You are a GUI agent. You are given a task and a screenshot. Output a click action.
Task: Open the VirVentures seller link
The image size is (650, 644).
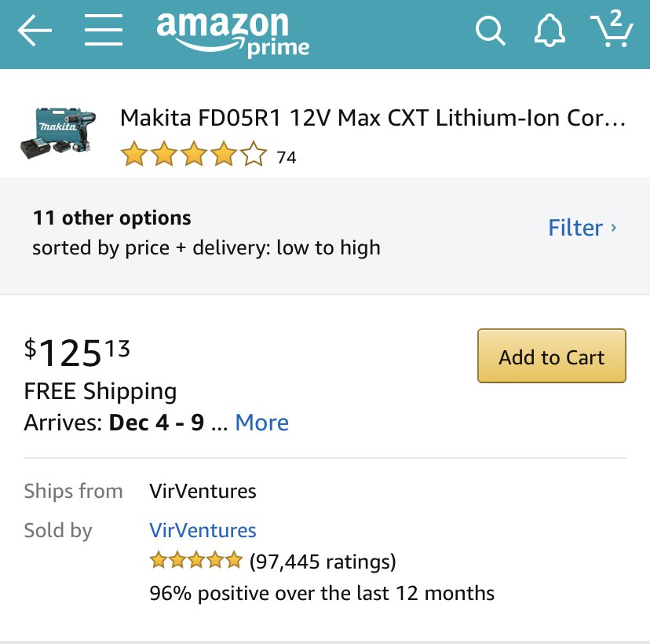click(x=203, y=530)
